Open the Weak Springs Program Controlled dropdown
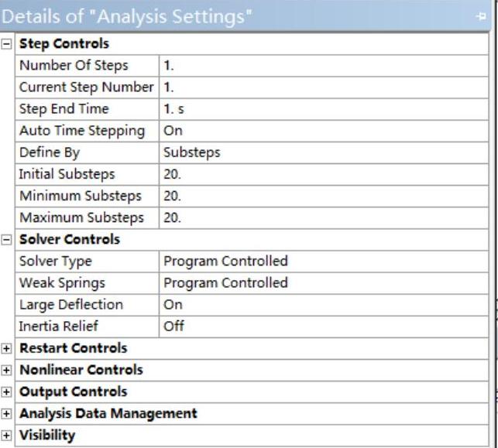Screen dimensions: 498x448 [325, 283]
